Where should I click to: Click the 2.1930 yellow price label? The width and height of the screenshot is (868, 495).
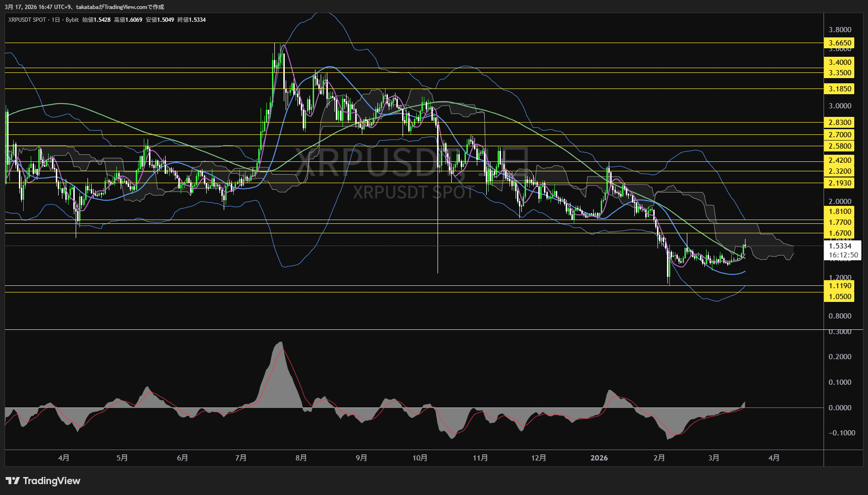pyautogui.click(x=840, y=183)
